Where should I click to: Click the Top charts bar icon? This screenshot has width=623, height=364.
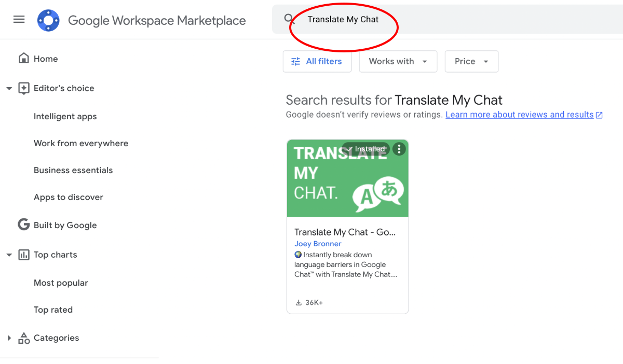coord(24,255)
